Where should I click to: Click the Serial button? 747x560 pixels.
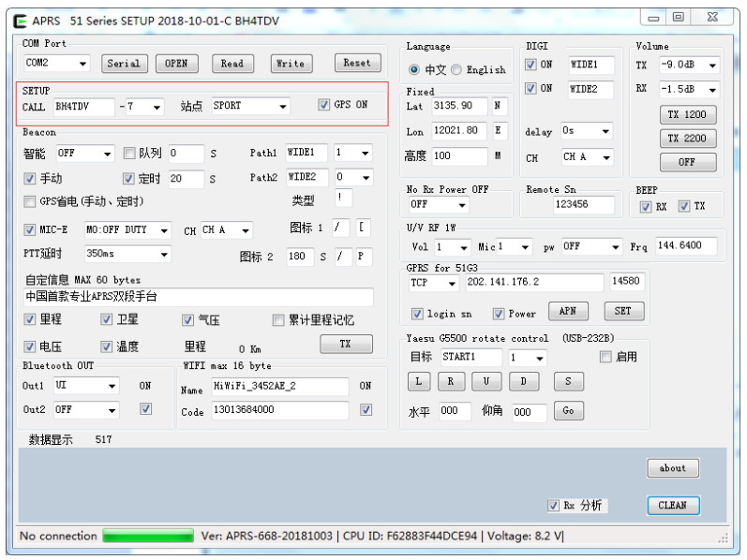pyautogui.click(x=125, y=64)
